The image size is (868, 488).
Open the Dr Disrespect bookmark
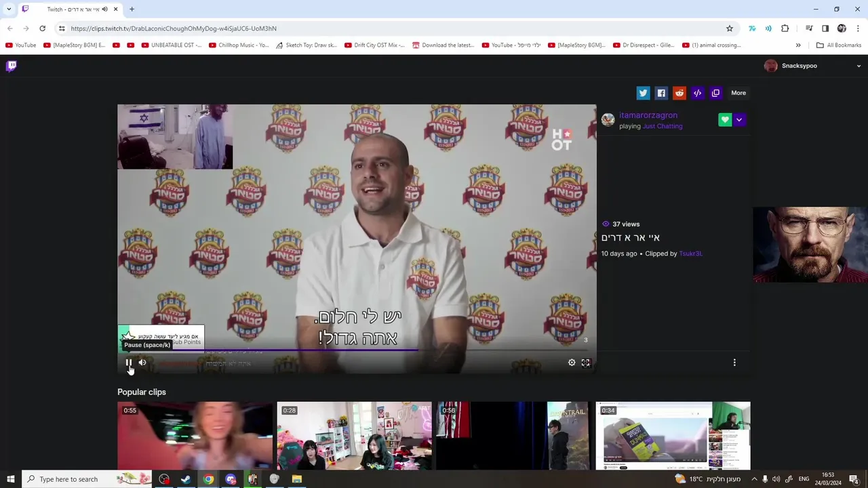644,45
